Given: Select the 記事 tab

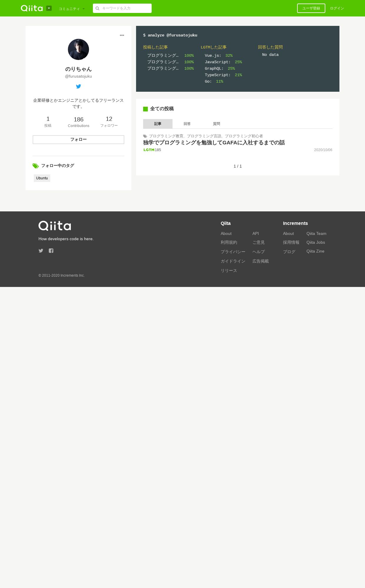Looking at the screenshot, I should coord(158,124).
